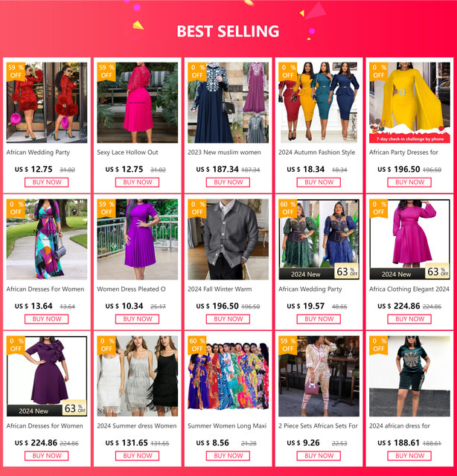Click 2 Piece Sets African Sets For title
This screenshot has width=457, height=476.
(318, 426)
